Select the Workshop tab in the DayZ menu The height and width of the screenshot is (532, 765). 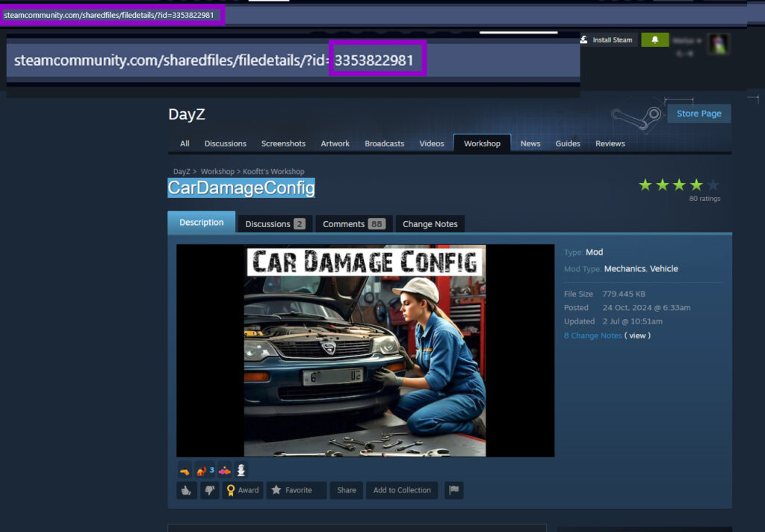[x=482, y=143]
